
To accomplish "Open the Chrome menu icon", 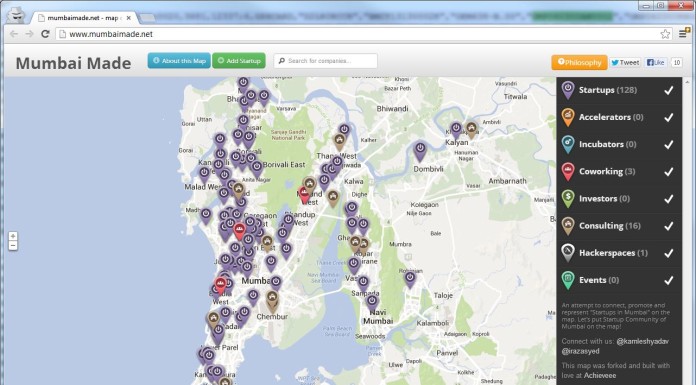I will click(x=684, y=34).
